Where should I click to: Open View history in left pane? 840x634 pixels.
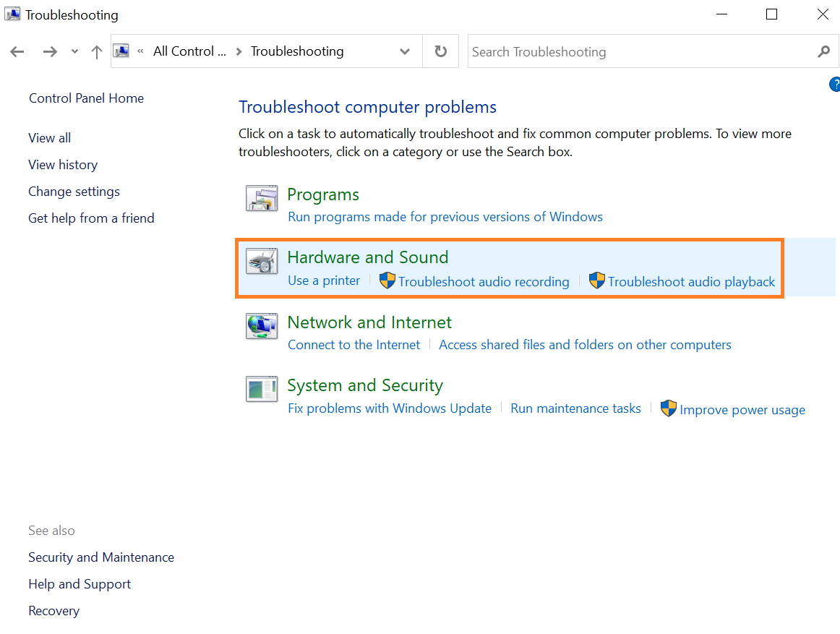point(63,165)
